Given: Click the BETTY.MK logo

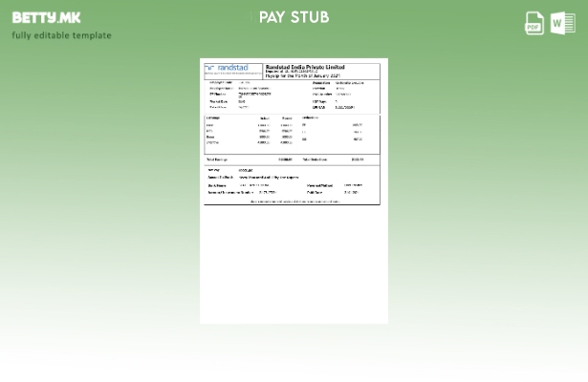Looking at the screenshot, I should point(46,17).
